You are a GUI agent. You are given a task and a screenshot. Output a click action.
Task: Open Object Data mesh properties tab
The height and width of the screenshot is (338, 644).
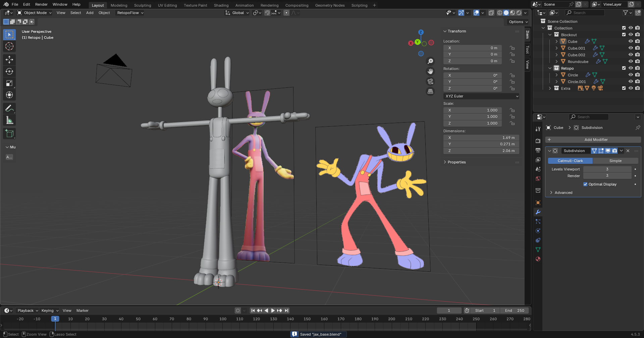(x=538, y=250)
